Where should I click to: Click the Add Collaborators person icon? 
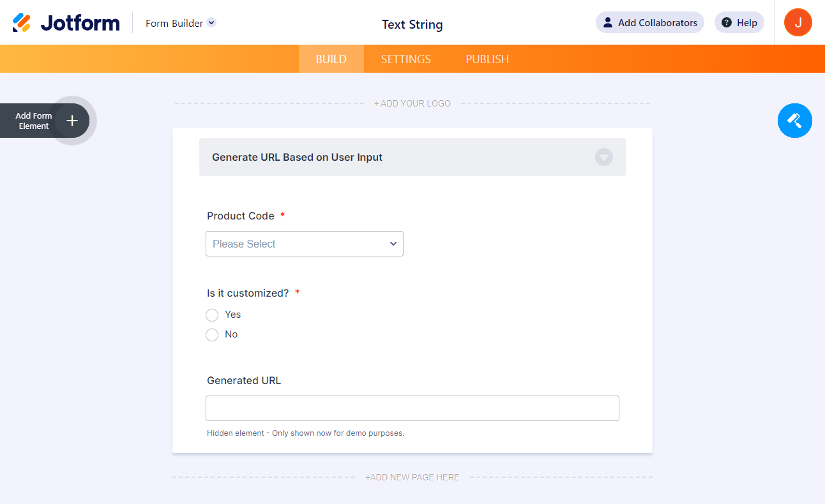tap(608, 23)
